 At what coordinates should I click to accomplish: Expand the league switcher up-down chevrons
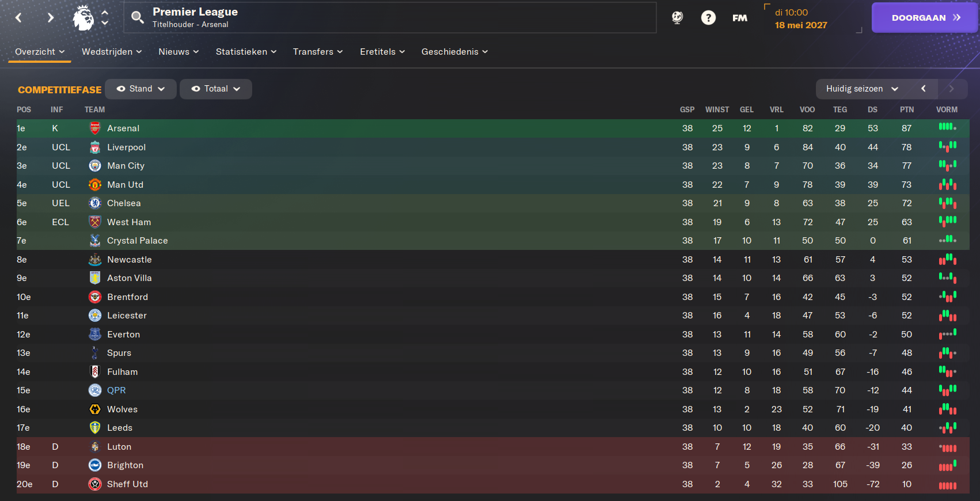(105, 18)
